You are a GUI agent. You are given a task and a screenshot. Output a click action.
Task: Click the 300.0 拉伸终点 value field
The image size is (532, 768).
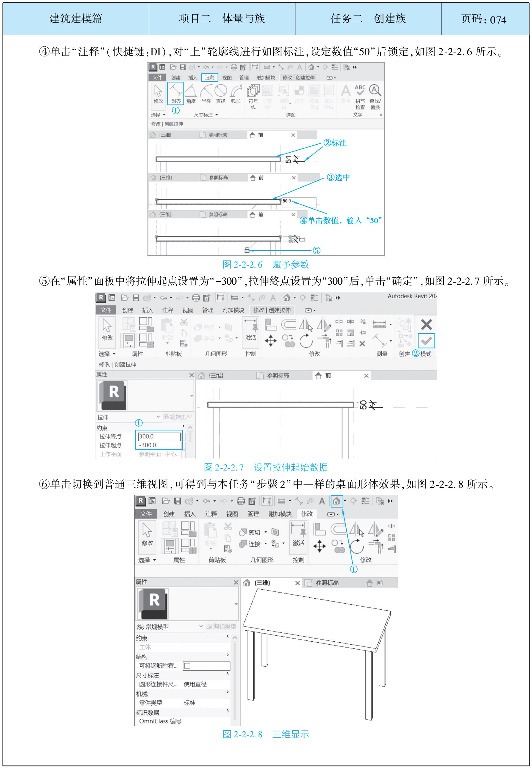click(159, 436)
